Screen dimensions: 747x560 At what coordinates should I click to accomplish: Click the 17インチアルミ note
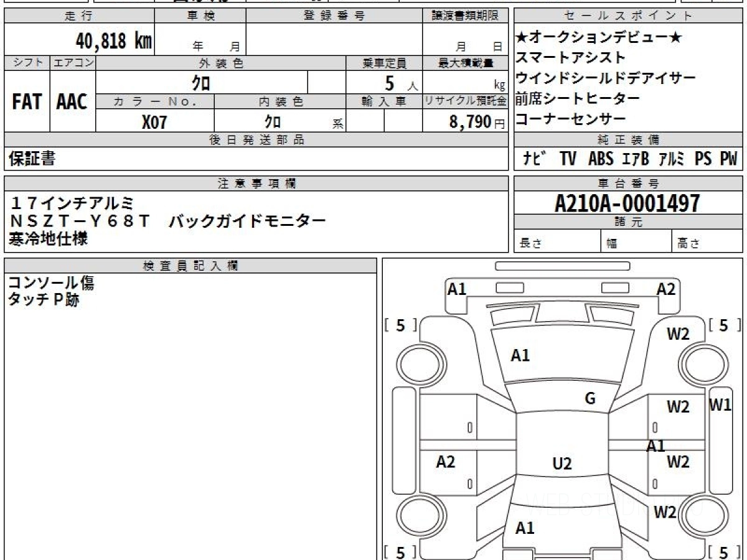pos(72,202)
